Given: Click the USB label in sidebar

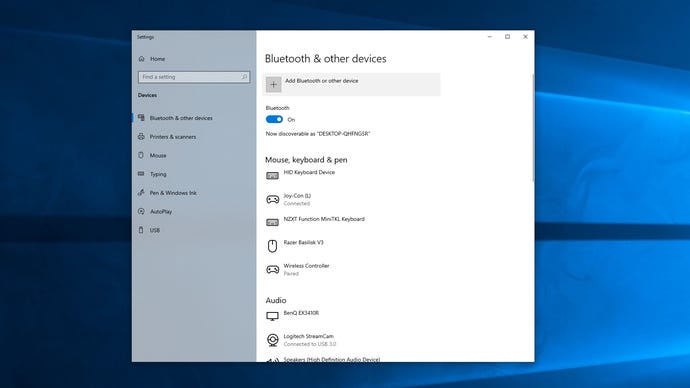Looking at the screenshot, I should pos(154,230).
